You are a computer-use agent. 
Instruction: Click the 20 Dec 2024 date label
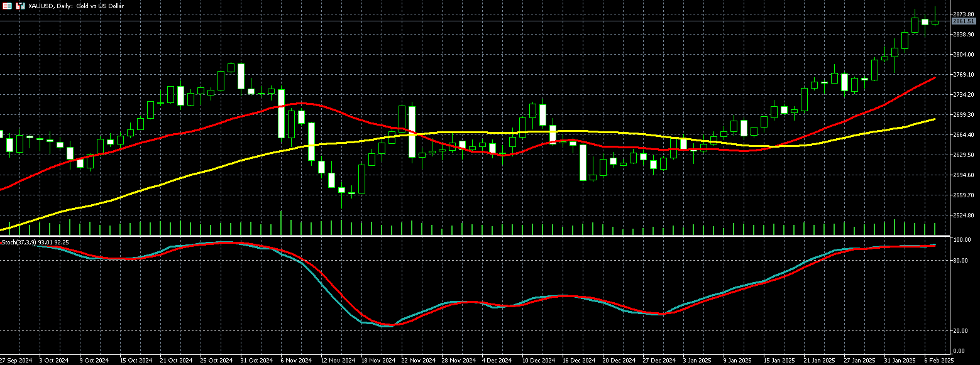619,361
